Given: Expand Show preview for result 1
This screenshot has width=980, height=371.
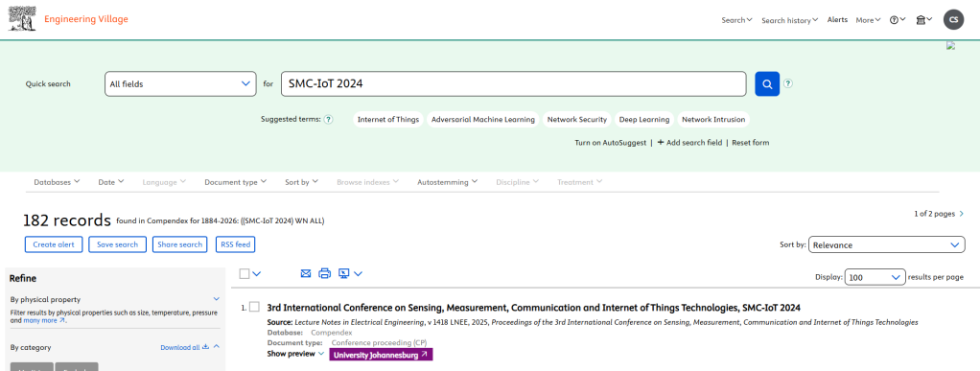Looking at the screenshot, I should pyautogui.click(x=295, y=354).
